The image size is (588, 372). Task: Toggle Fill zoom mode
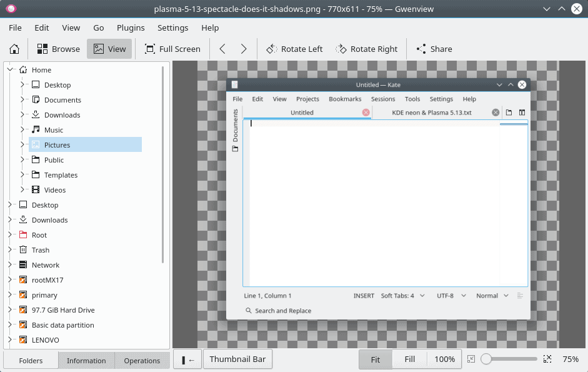point(410,359)
